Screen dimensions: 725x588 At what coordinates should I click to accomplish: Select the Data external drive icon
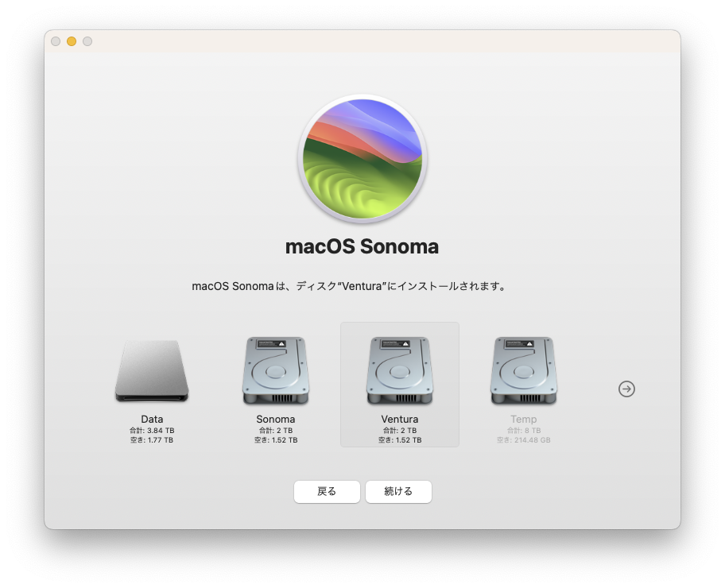[x=152, y=371]
